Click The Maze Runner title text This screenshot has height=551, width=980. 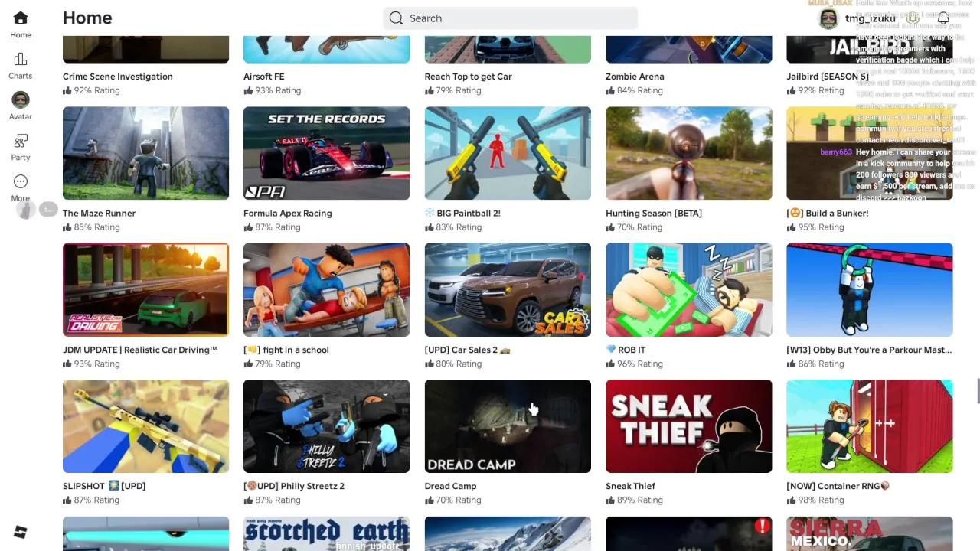[x=100, y=214]
